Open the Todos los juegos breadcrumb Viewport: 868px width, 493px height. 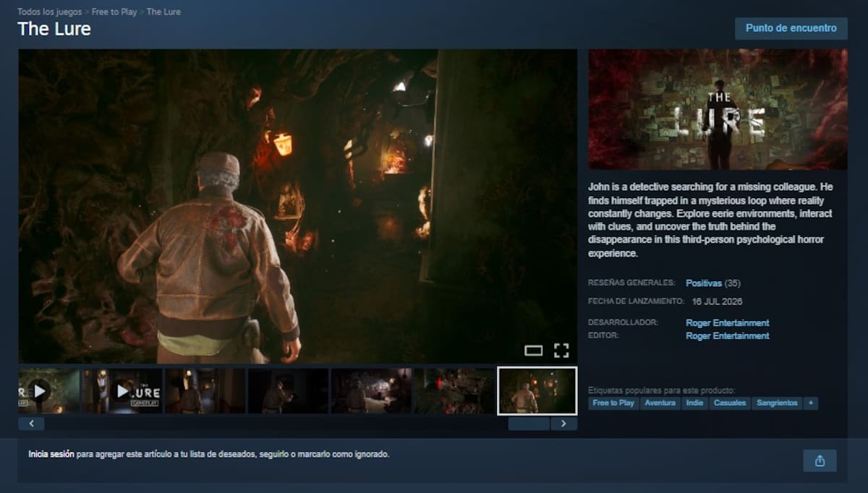click(50, 12)
